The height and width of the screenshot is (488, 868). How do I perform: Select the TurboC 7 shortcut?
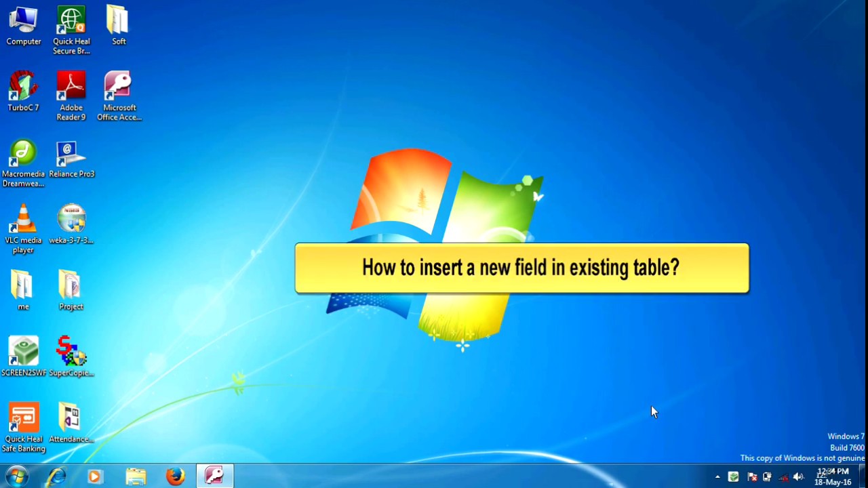click(24, 92)
